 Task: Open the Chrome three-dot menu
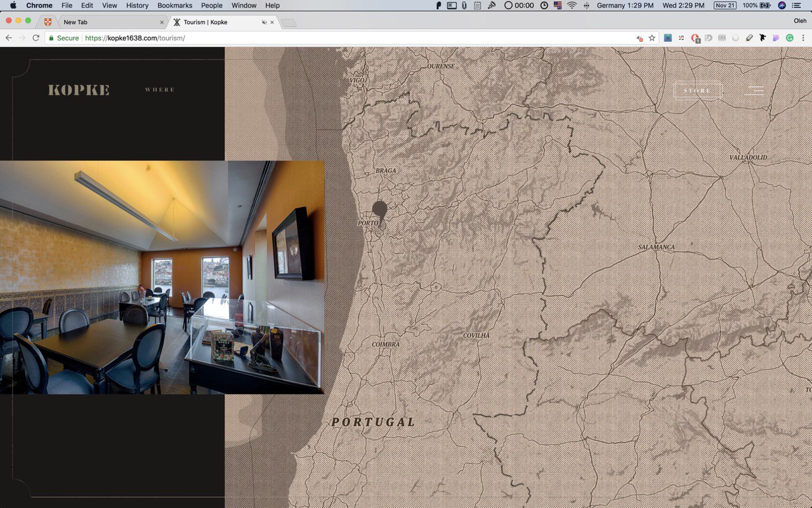coord(803,38)
